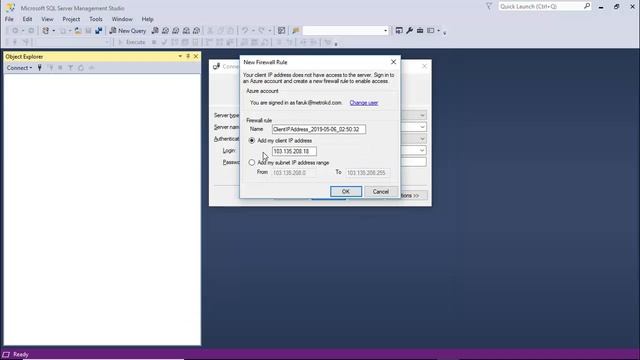
Task: Open Server type dropdown in Connect dialog
Action: 422,116
